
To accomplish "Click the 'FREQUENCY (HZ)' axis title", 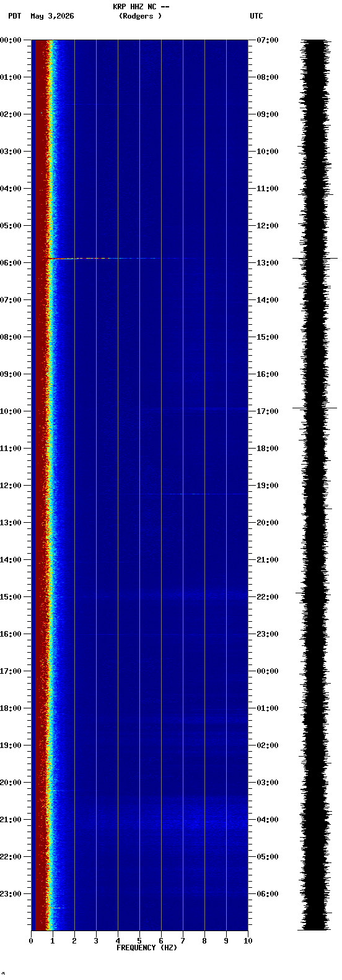I will coord(147,948).
